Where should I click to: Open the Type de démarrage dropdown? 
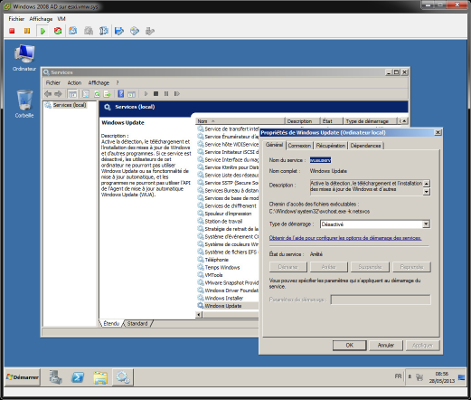426,224
